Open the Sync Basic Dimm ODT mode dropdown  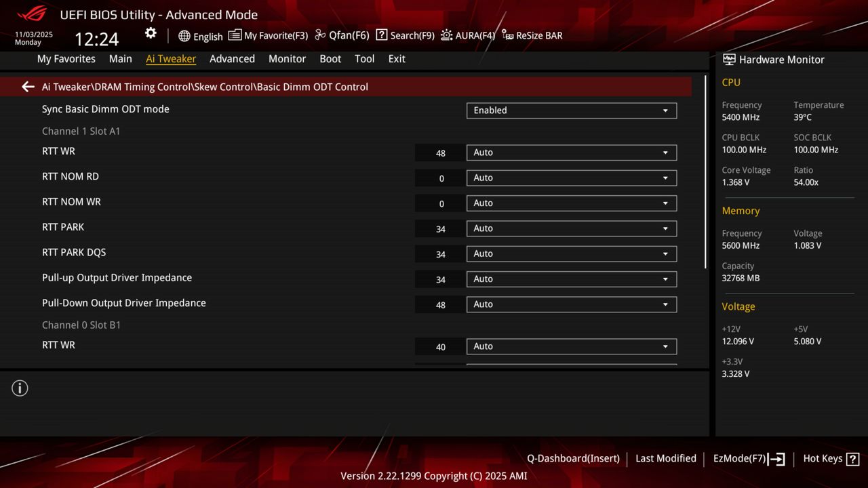click(571, 110)
